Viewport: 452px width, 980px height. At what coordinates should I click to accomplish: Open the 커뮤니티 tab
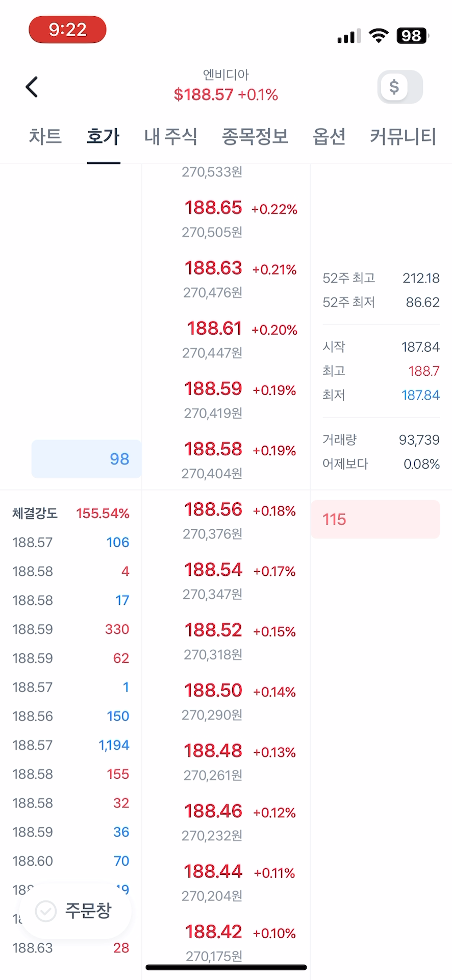[403, 137]
